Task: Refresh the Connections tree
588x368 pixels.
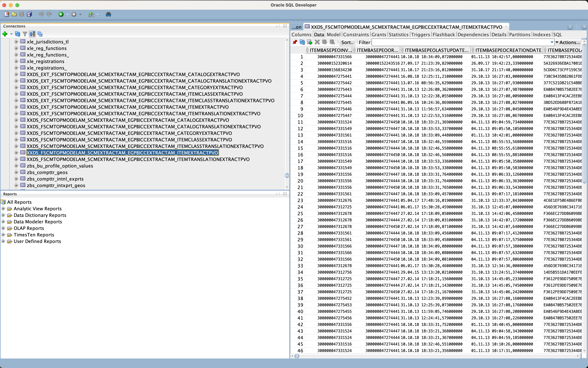Action: point(17,34)
